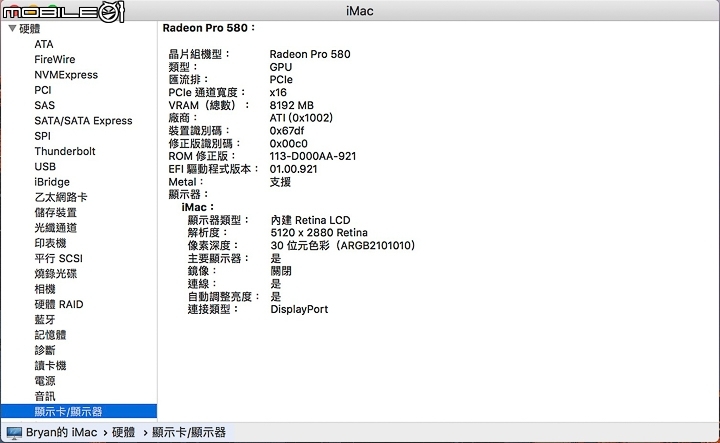Click 硬體 in the bottom path bar
The width and height of the screenshot is (720, 443).
click(124, 432)
